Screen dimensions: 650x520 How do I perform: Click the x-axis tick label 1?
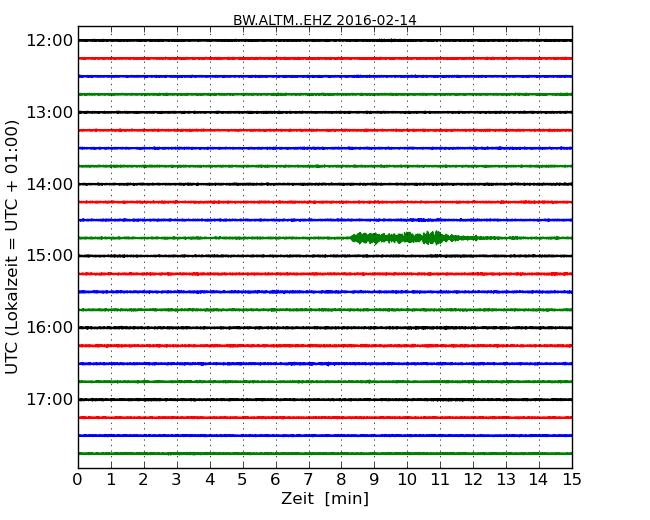click(111, 480)
